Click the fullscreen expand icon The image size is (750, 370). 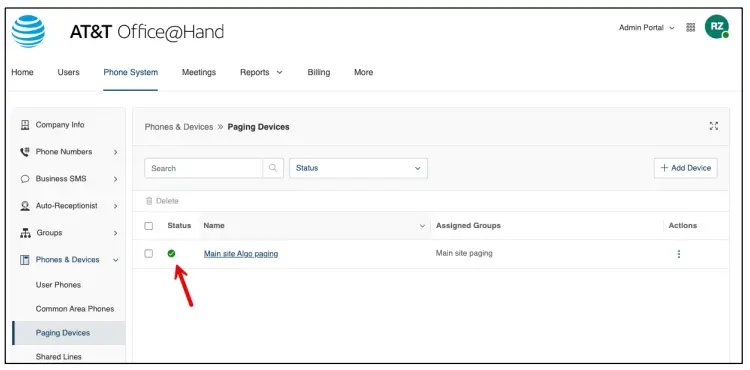[713, 126]
